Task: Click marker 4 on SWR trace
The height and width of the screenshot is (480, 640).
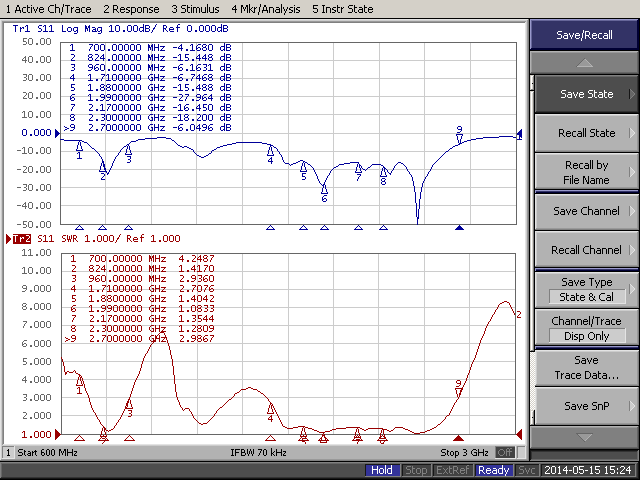Action: [270, 407]
